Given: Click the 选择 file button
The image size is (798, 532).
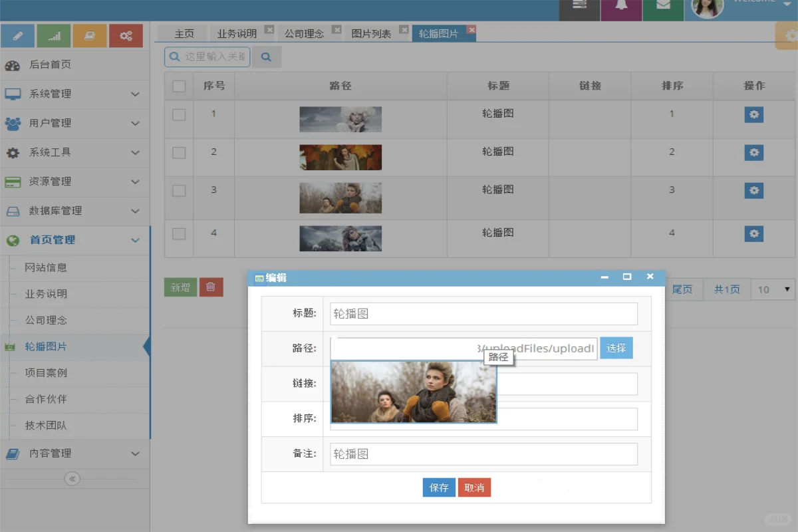Looking at the screenshot, I should pos(616,348).
